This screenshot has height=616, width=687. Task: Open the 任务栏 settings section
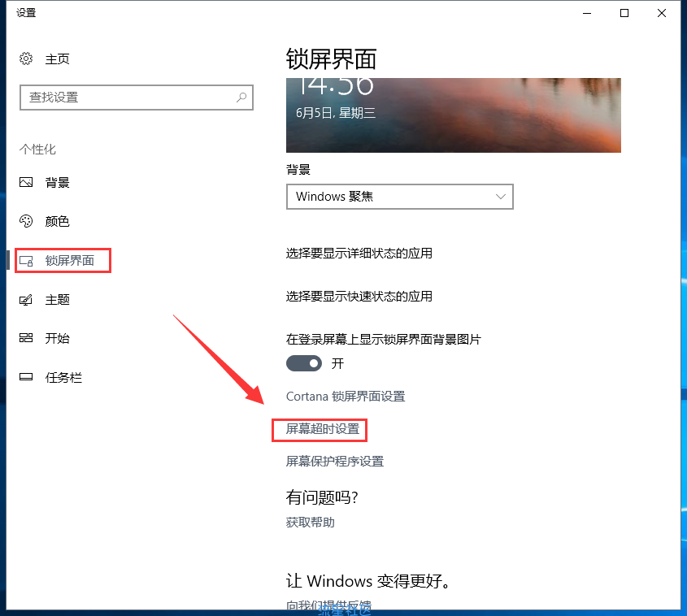click(63, 377)
